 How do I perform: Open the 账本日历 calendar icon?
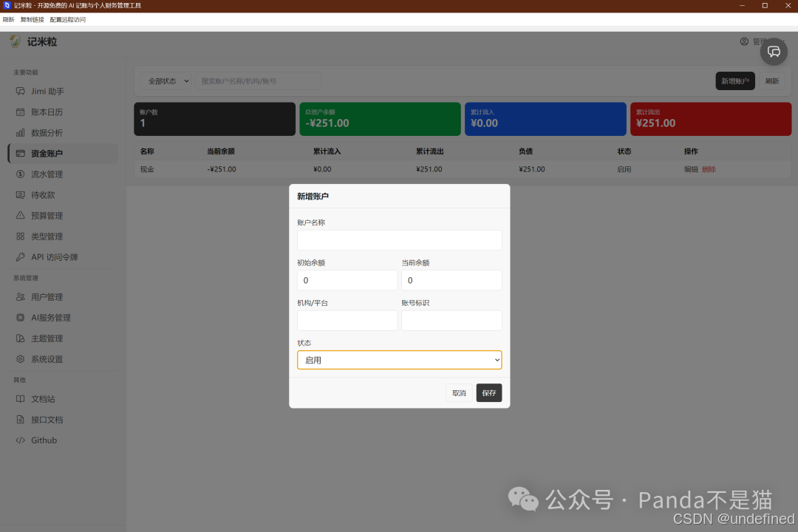[21, 112]
